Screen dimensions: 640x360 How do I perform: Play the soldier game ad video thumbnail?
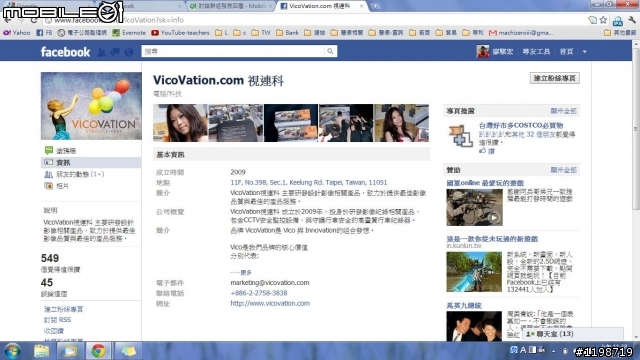point(474,207)
